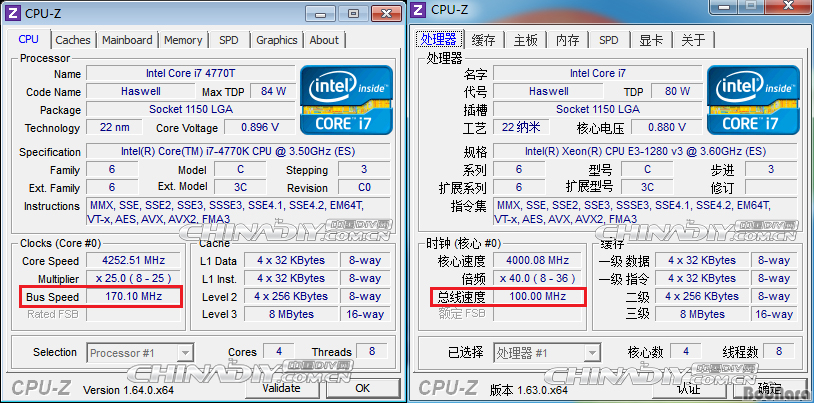Click the 认证 button in right window
814x403 pixels.
[689, 388]
